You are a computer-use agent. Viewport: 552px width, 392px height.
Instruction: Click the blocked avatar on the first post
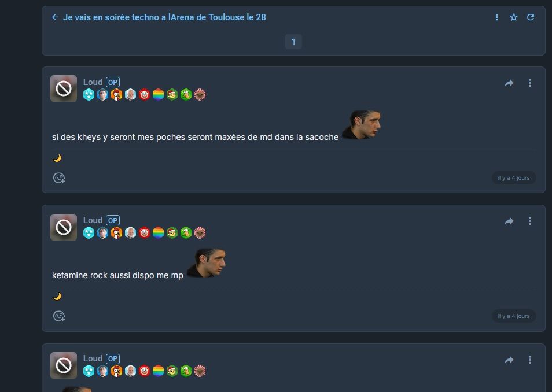64,88
